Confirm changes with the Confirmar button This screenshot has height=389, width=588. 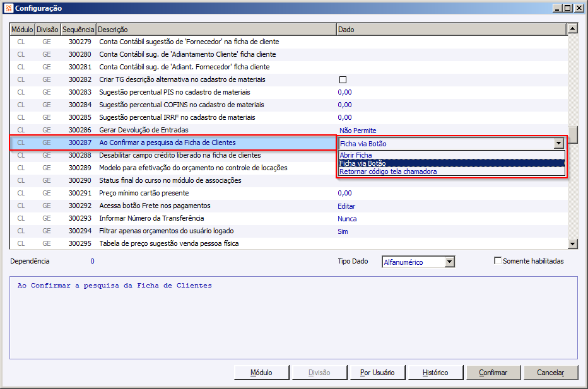point(493,373)
